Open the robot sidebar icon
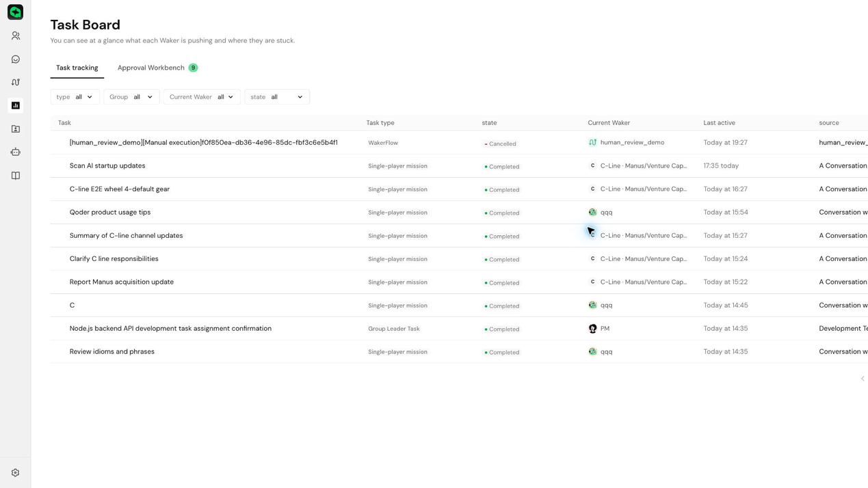 15,152
